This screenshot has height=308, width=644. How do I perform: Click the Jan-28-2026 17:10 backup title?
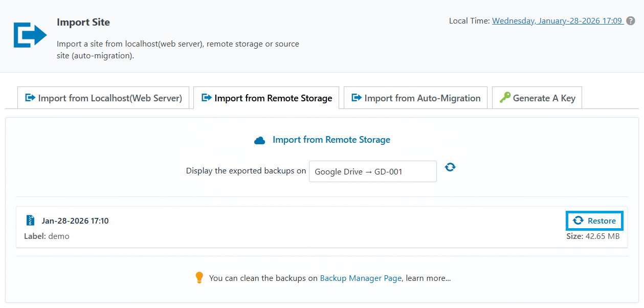[75, 221]
